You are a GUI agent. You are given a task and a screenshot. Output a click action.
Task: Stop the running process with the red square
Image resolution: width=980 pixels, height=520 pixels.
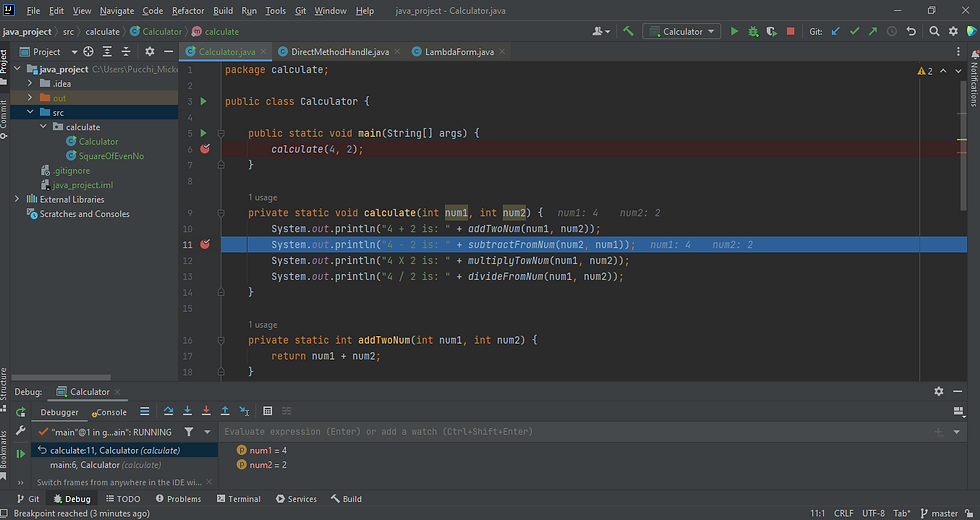(x=791, y=31)
